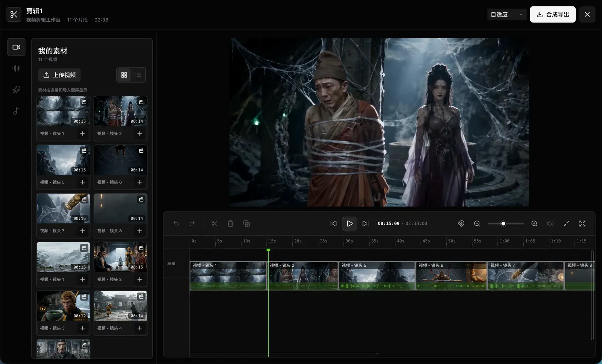Enter fullscreen preview mode

coord(582,223)
